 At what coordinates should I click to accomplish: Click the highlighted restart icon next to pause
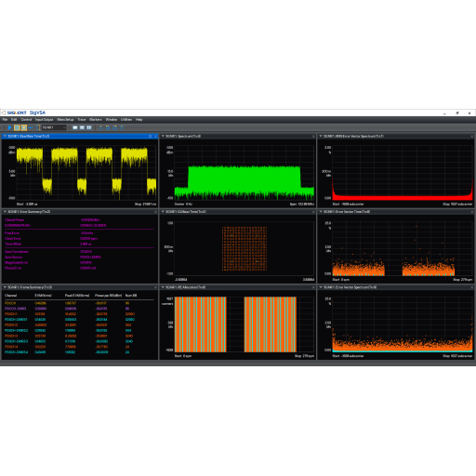pyautogui.click(x=23, y=127)
